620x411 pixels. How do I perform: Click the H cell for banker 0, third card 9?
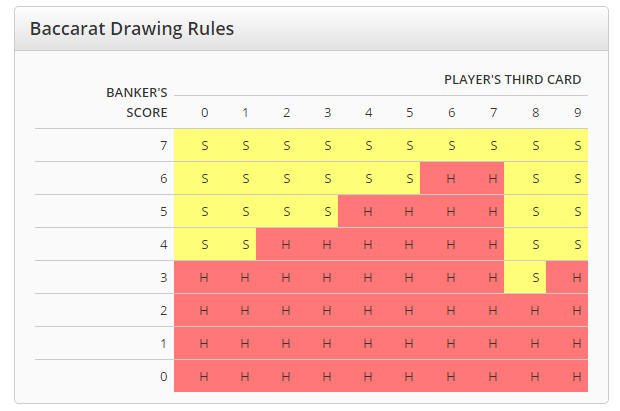coord(577,376)
